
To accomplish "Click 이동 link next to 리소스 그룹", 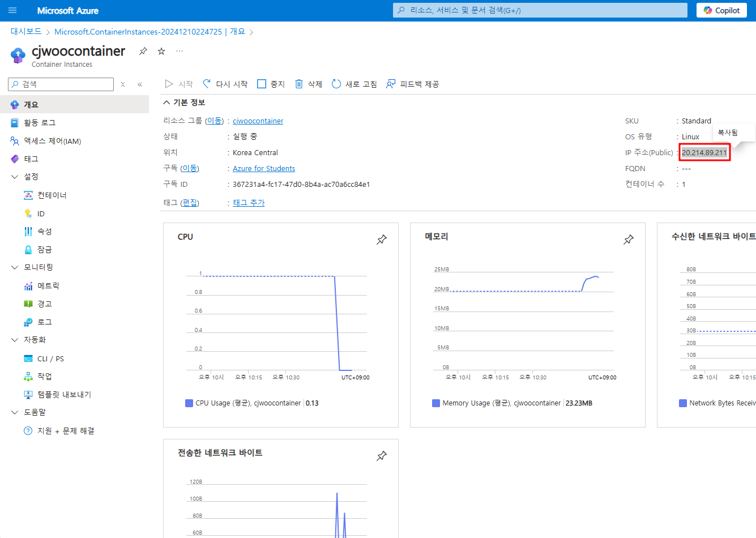I will [x=214, y=121].
